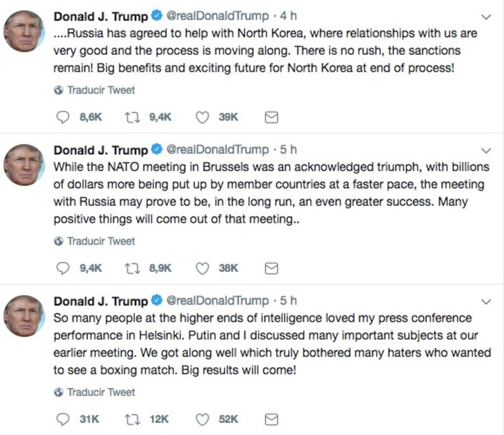Open the @realDonaldTrump handle on the first tweet

(x=217, y=16)
